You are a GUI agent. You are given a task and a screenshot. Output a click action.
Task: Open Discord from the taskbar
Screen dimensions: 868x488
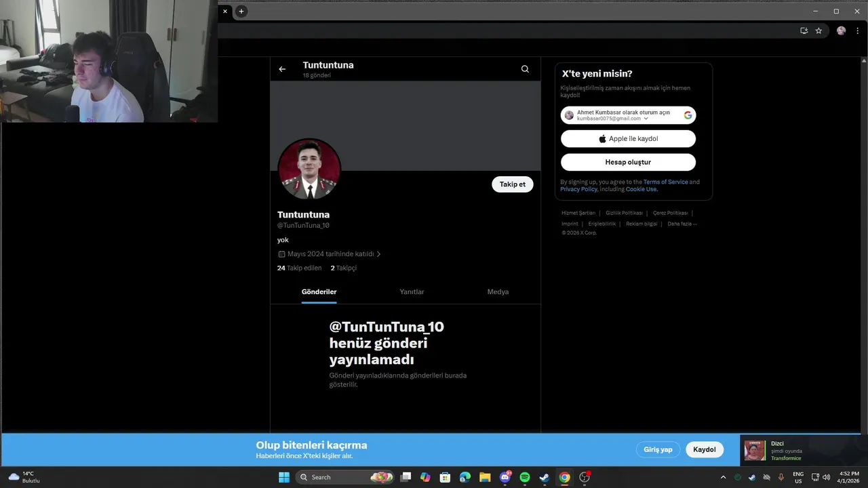[x=505, y=477]
